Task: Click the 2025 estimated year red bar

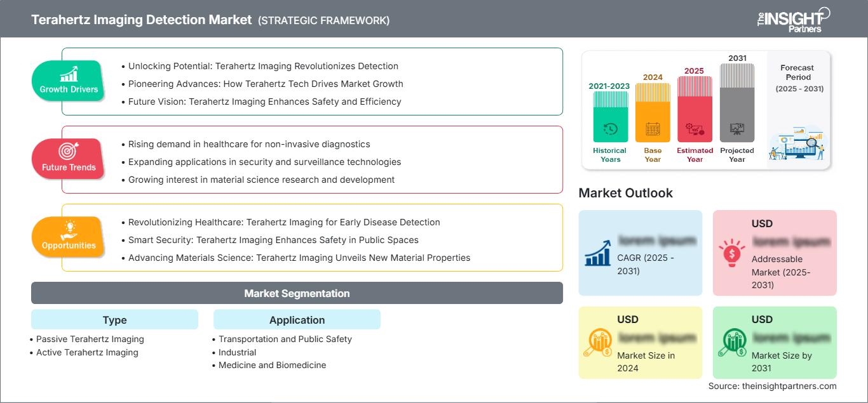Action: pos(695,109)
